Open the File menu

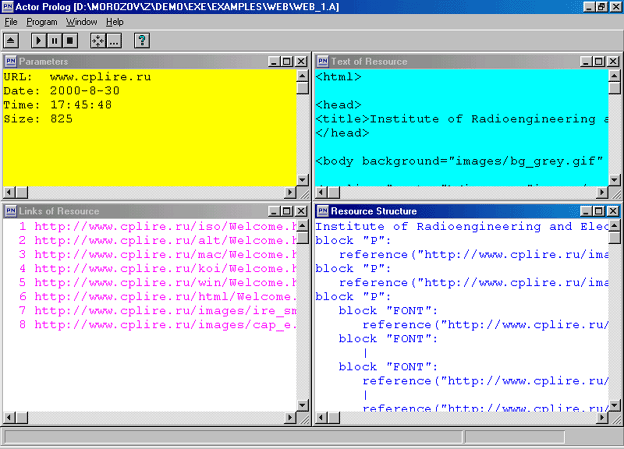point(11,22)
